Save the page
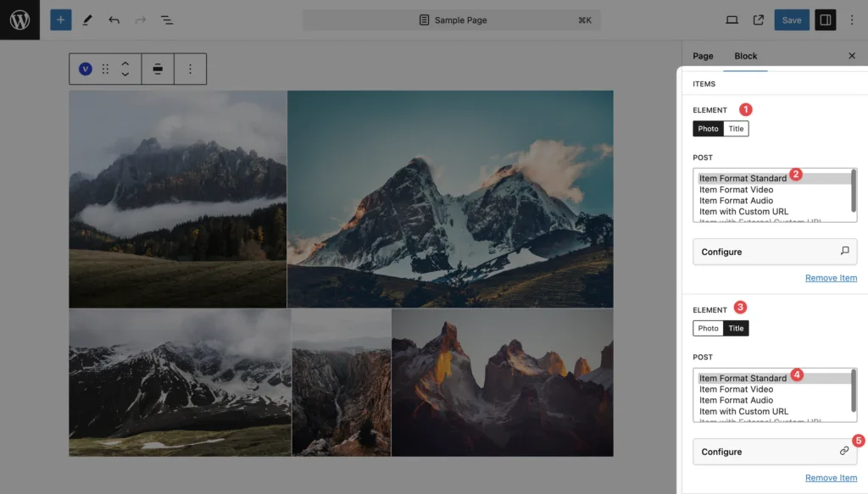868x494 pixels. (x=792, y=20)
